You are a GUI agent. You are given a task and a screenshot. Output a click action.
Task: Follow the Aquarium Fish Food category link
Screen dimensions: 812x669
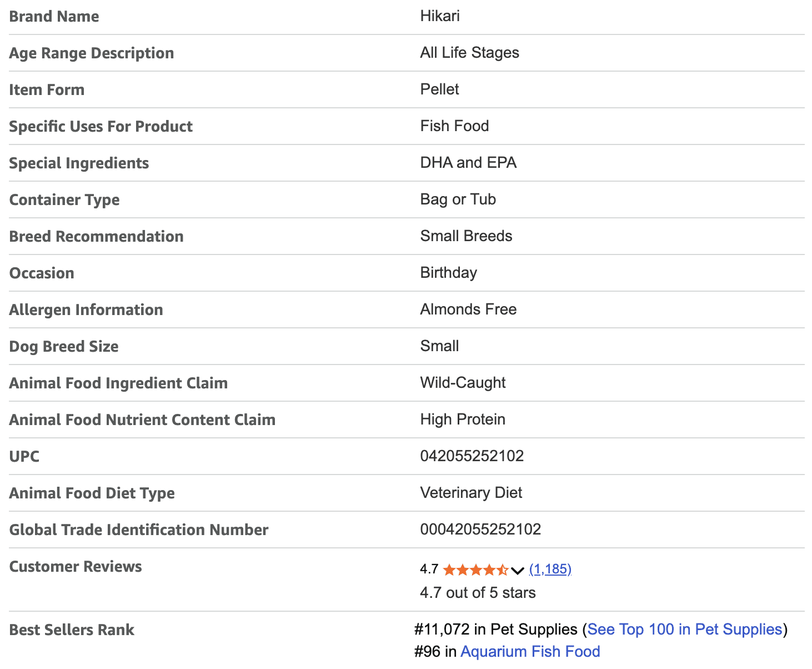[x=530, y=652]
